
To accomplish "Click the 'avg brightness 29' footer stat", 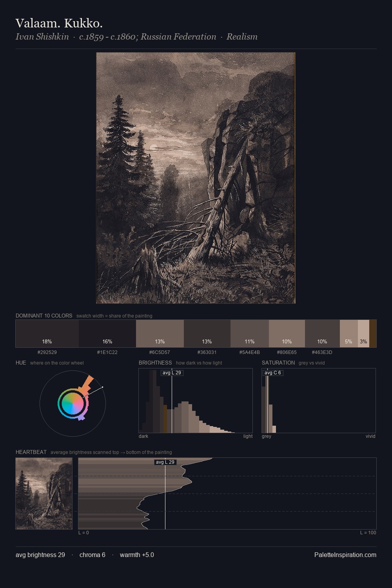I will 40,555.
